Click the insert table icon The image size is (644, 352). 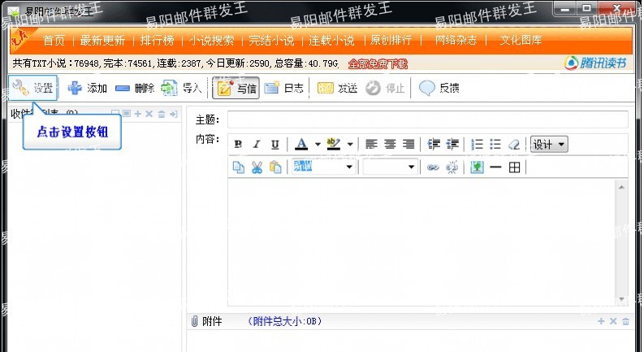pyautogui.click(x=515, y=167)
